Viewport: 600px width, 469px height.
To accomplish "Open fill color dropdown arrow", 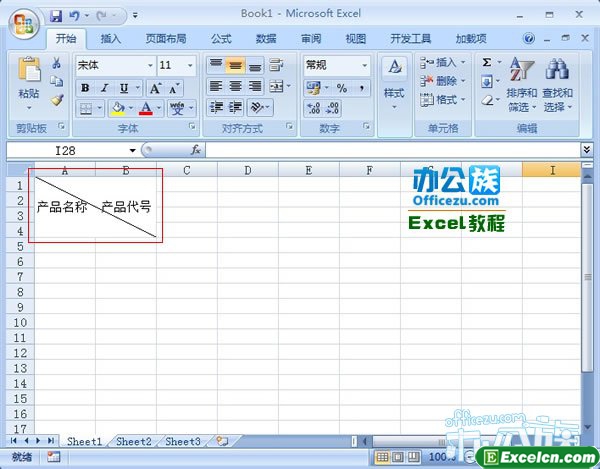I will (131, 109).
